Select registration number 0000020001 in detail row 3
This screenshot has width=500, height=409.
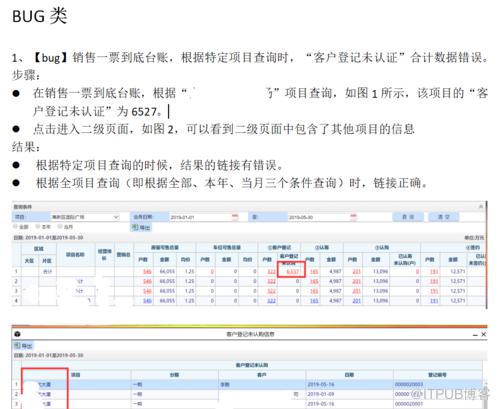click(x=409, y=404)
